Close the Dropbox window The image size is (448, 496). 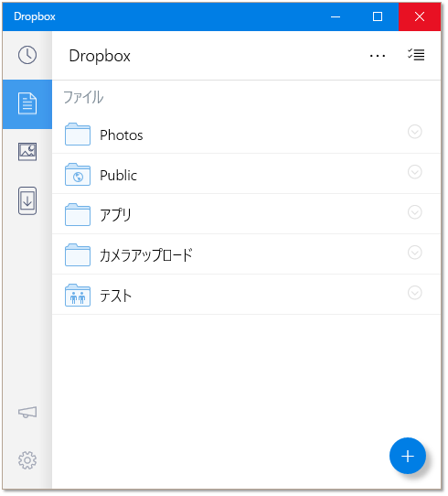tap(420, 16)
